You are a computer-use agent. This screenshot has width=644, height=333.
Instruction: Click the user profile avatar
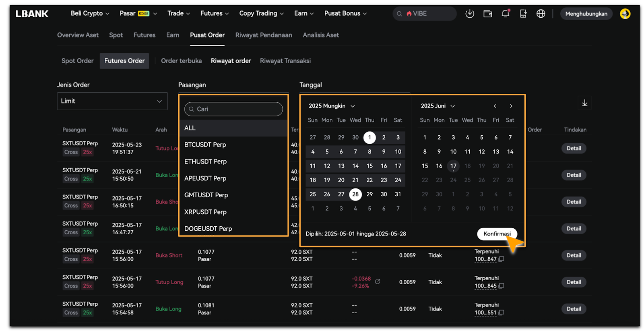tap(625, 14)
